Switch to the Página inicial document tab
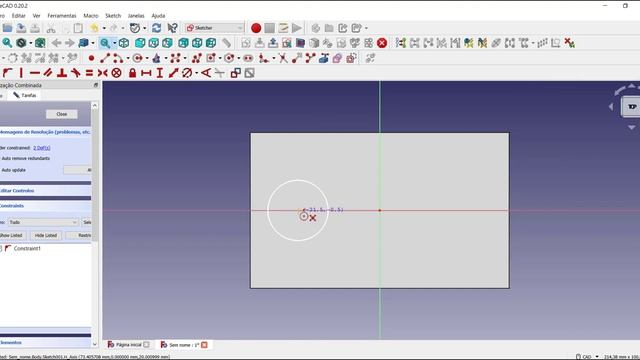The height and width of the screenshot is (360, 640). [x=128, y=345]
